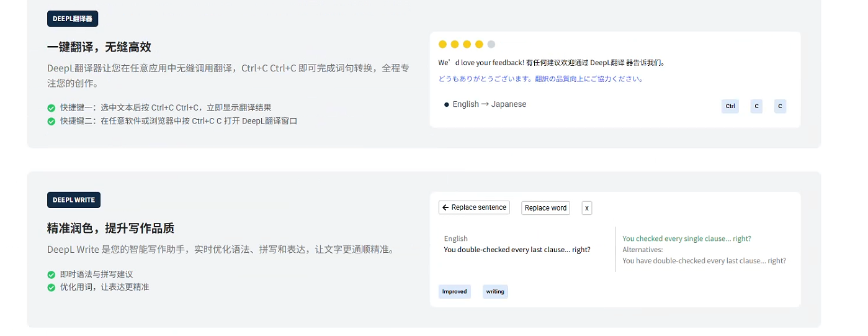The height and width of the screenshot is (336, 868).
Task: Click the Japanese translated sentence in blue
Action: [541, 79]
